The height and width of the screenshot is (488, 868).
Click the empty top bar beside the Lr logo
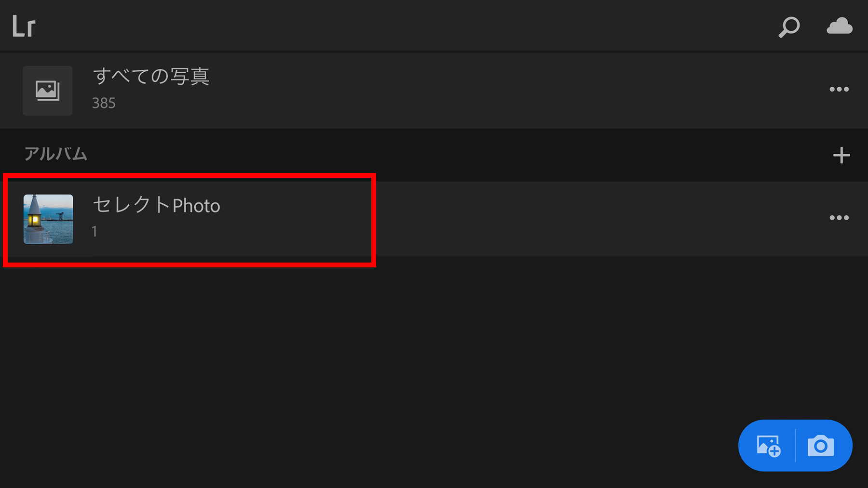tap(386, 26)
